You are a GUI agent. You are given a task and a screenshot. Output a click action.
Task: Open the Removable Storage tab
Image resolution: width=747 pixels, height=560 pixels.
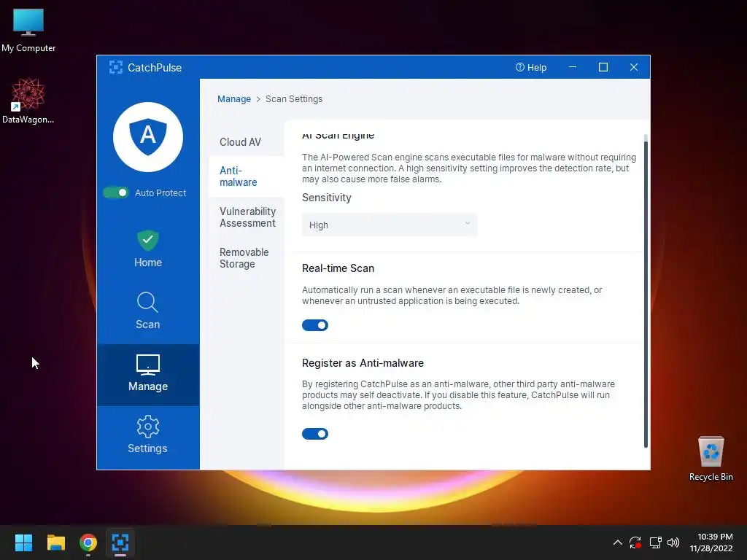tap(244, 258)
